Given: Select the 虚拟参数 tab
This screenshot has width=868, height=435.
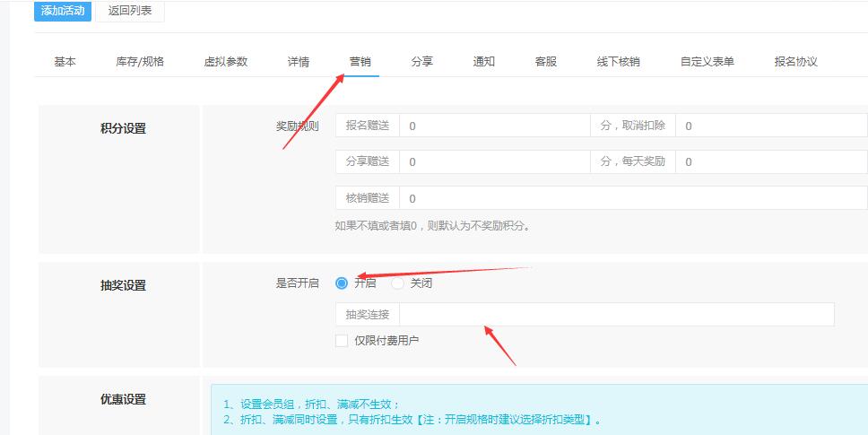Looking at the screenshot, I should [x=225, y=62].
